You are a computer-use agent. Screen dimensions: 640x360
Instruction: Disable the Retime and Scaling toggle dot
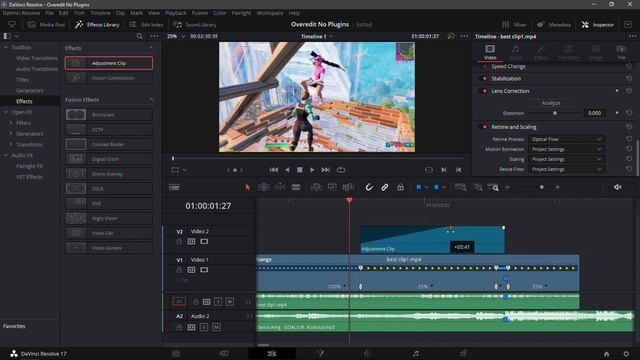(484, 127)
